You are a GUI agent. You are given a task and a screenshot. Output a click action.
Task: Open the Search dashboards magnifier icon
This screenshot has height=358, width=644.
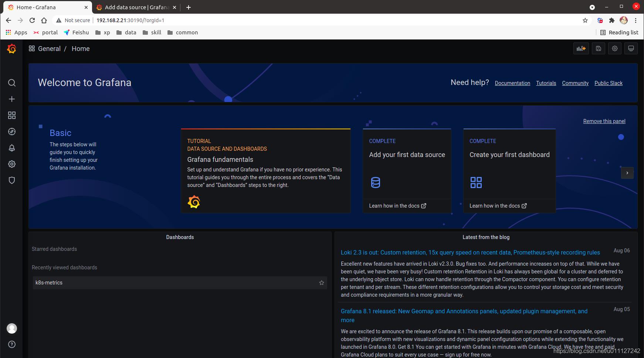click(x=12, y=83)
